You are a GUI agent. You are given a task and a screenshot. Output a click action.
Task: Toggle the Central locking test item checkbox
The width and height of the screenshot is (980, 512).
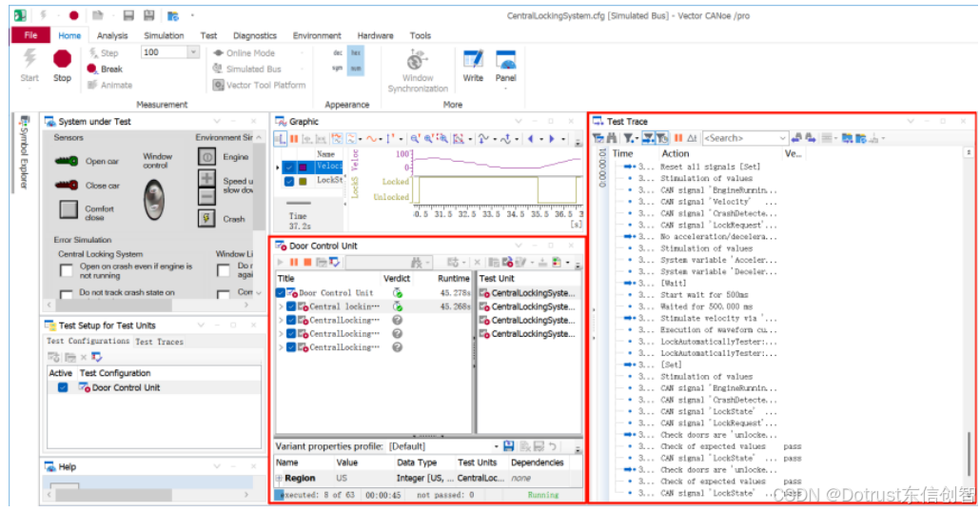[x=291, y=306]
